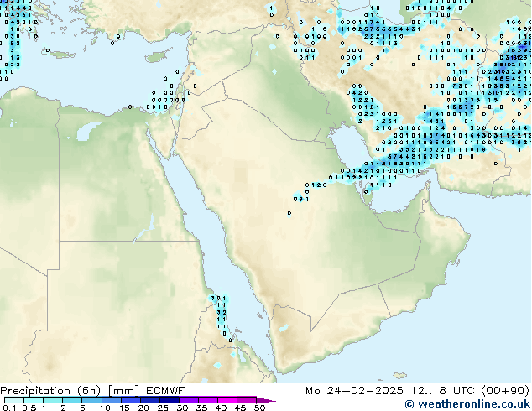
Task: Click the 2–5 mm legend color box
Action: coord(72,400)
